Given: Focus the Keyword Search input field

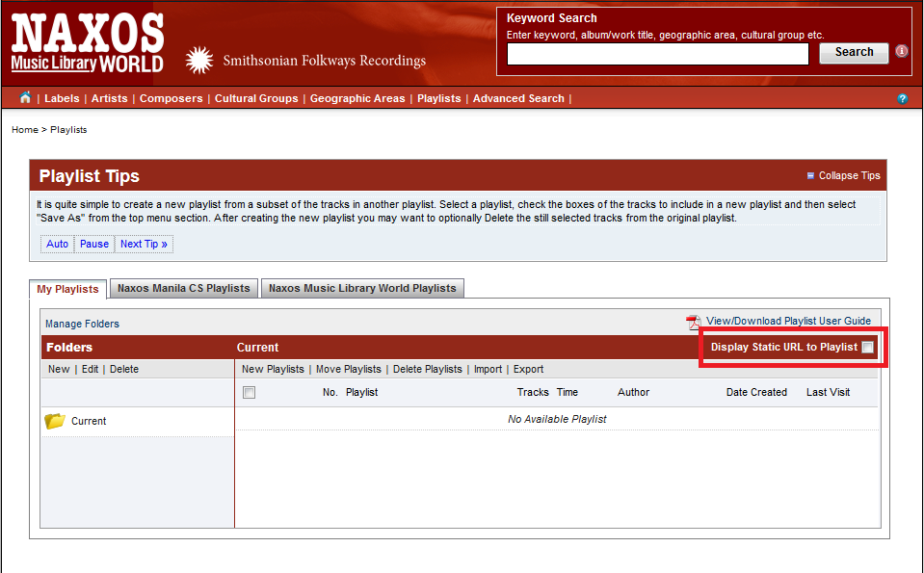Looking at the screenshot, I should 658,54.
